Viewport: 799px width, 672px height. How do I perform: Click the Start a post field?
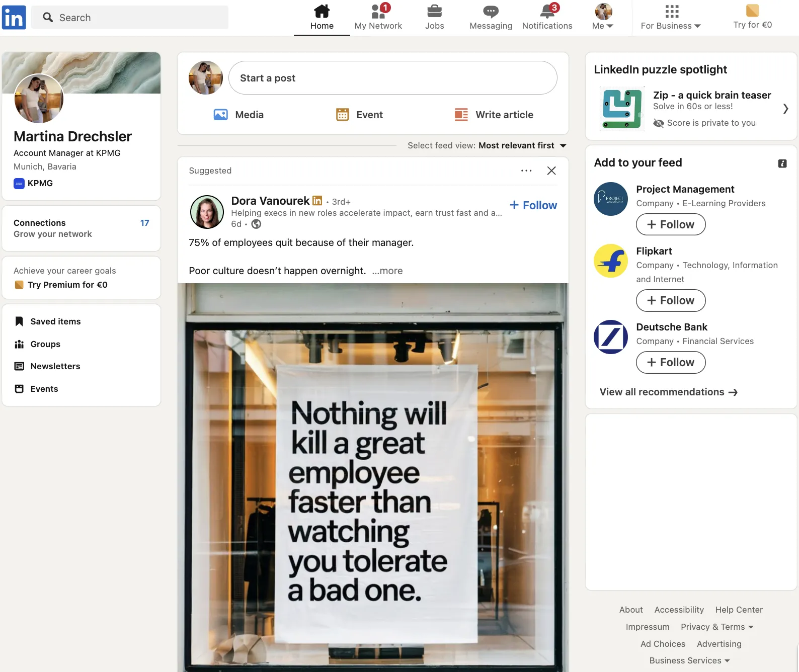392,78
